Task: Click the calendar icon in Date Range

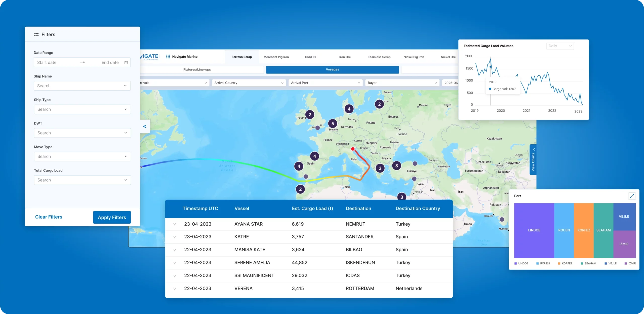Action: point(126,62)
